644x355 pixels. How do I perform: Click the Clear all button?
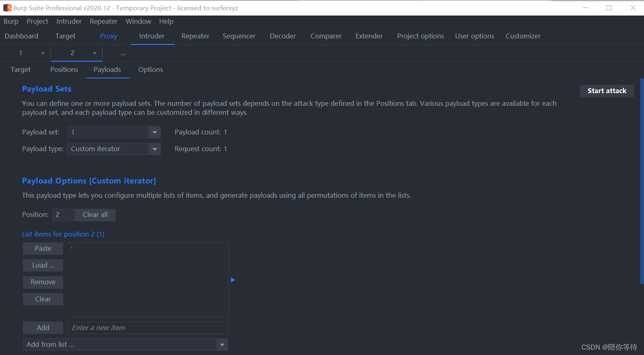95,214
